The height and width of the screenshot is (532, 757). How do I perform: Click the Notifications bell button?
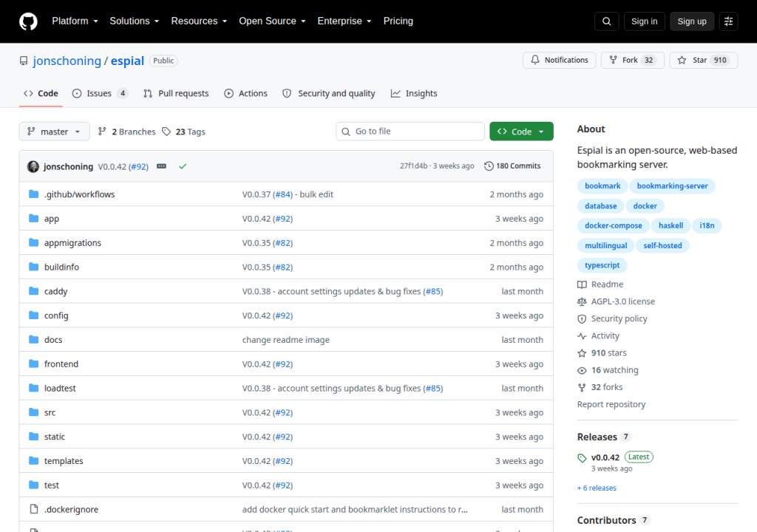tap(559, 60)
